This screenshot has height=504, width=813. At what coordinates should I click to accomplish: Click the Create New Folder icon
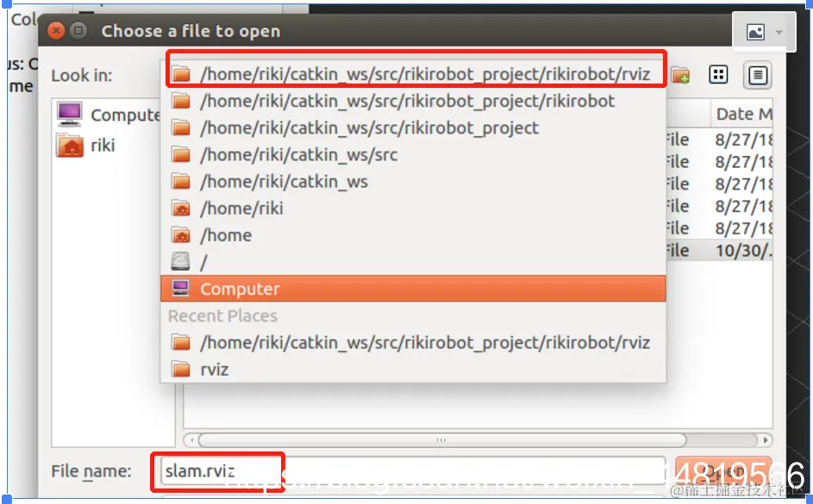pos(680,76)
